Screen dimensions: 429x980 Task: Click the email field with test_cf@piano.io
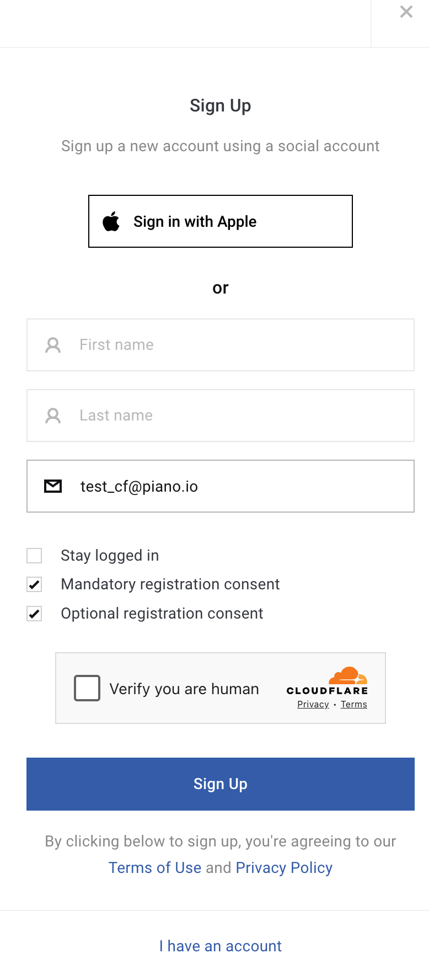tap(221, 486)
